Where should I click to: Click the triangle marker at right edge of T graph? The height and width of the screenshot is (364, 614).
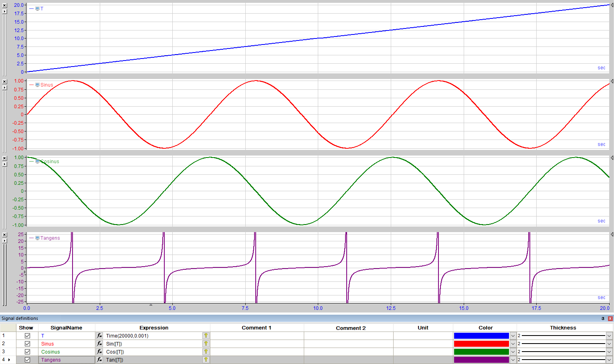click(x=612, y=5)
